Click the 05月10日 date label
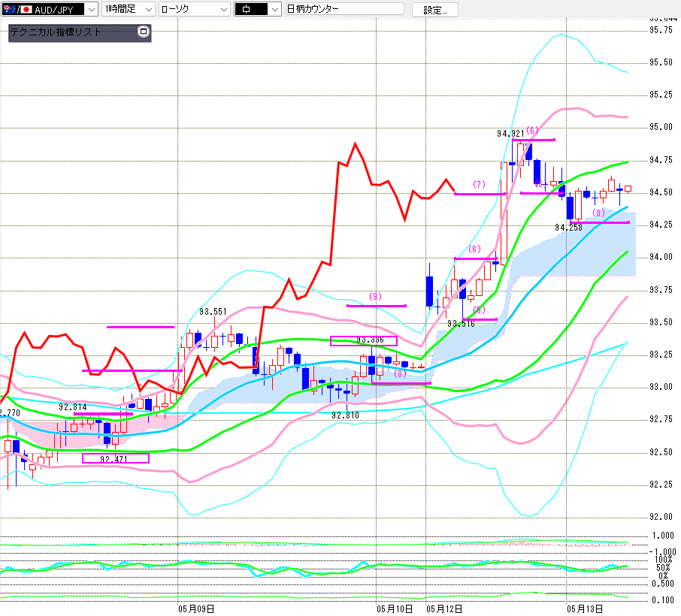 pyautogui.click(x=395, y=609)
